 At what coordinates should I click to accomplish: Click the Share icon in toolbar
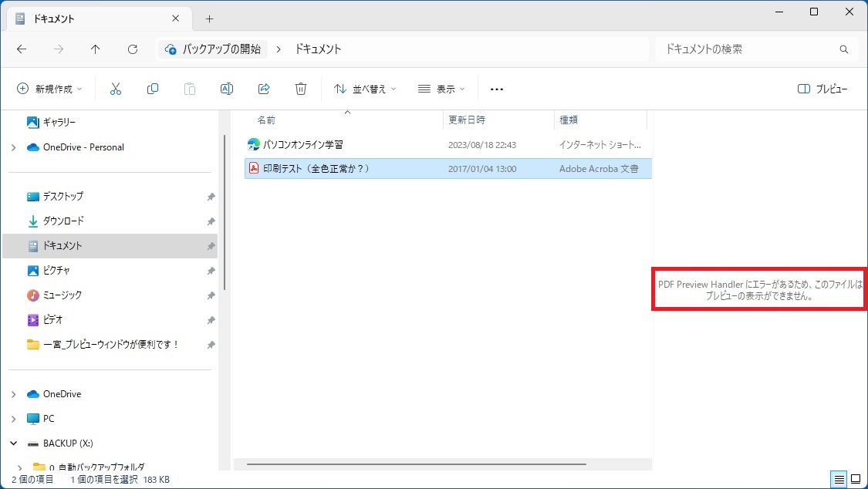click(x=264, y=89)
